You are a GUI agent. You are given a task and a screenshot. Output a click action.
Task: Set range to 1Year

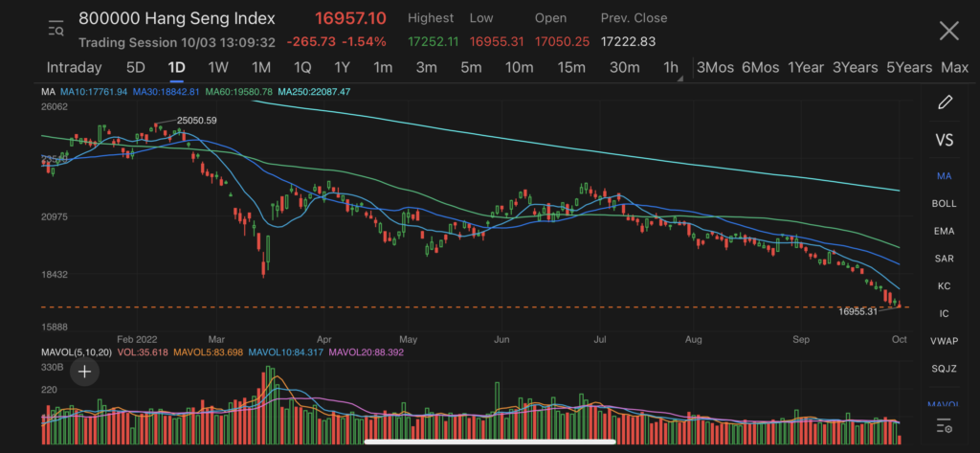(806, 68)
